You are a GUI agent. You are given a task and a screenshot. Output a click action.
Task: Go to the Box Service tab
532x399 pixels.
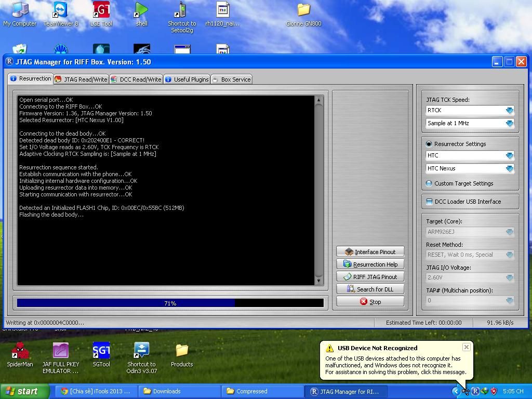[x=231, y=79]
